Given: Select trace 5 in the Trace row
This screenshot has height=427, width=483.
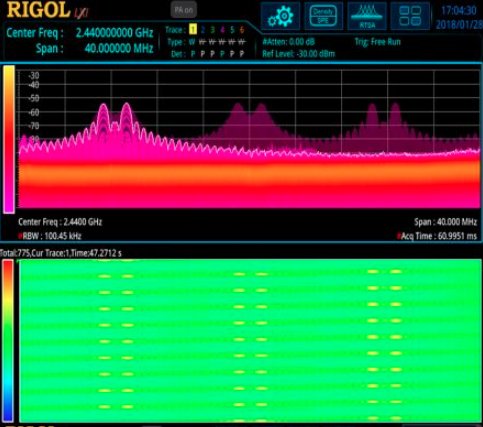Looking at the screenshot, I should pyautogui.click(x=232, y=30).
